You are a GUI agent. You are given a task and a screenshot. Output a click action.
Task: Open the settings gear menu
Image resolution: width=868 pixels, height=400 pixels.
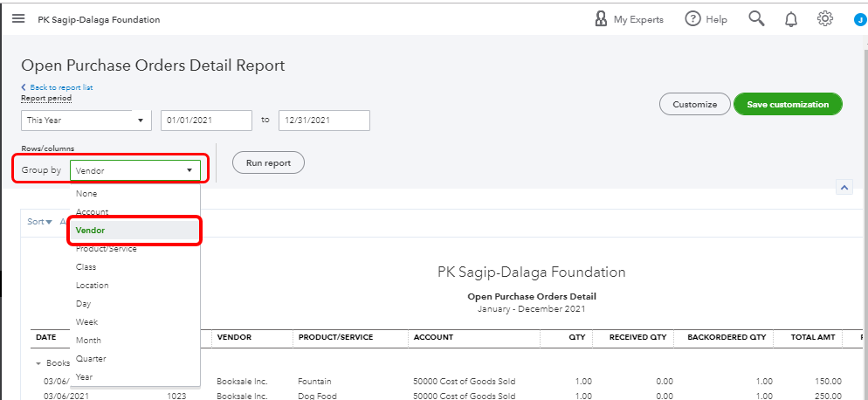[825, 19]
